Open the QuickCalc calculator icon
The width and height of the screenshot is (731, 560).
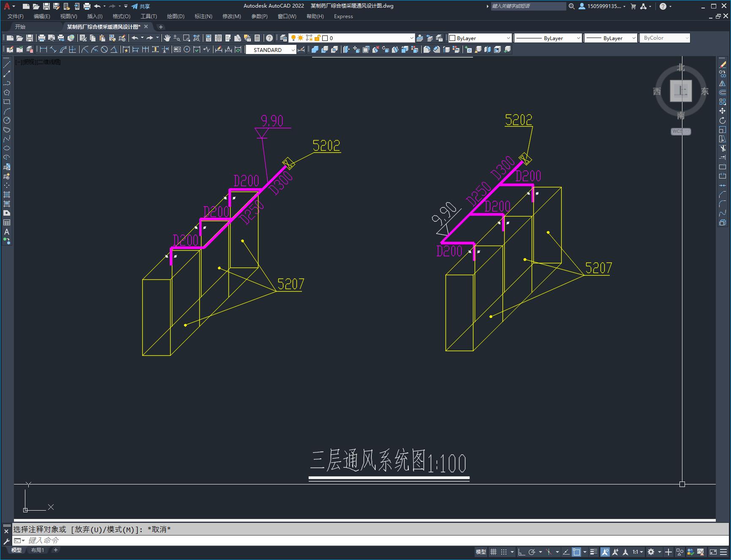pyautogui.click(x=257, y=38)
